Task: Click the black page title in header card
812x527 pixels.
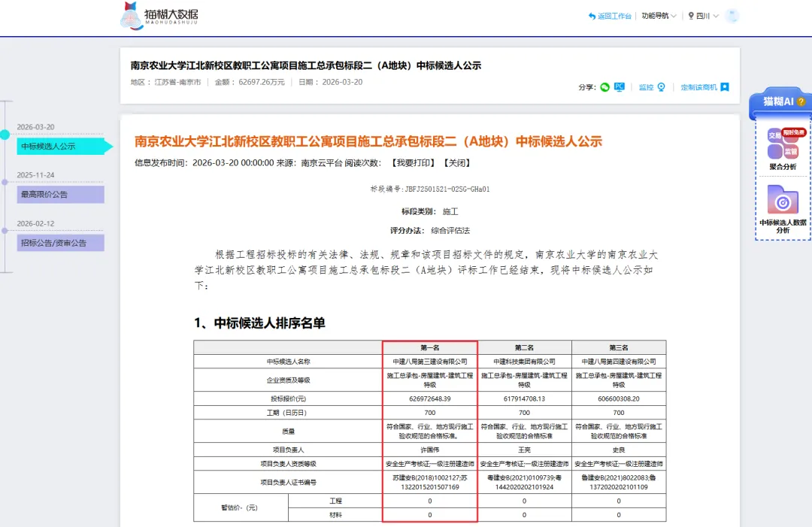Action: [x=305, y=65]
